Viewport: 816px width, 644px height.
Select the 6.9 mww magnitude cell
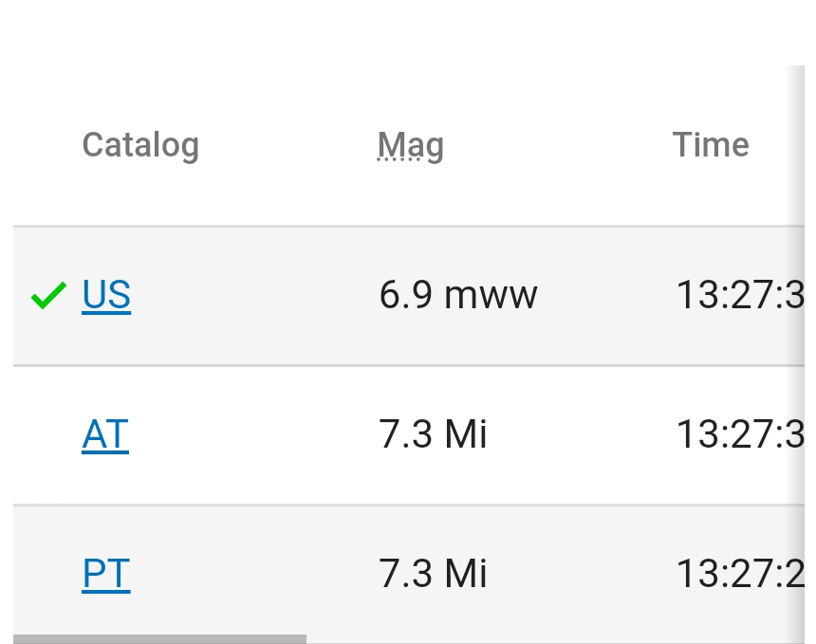(457, 296)
